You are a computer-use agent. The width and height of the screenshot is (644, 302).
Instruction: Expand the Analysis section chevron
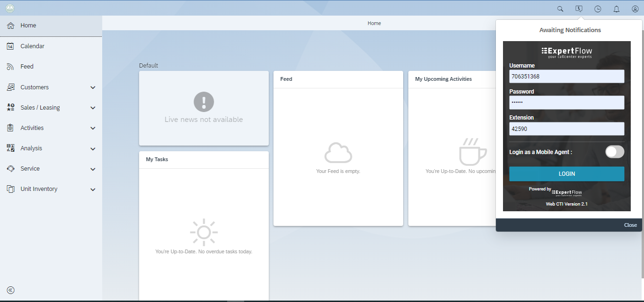coord(93,149)
